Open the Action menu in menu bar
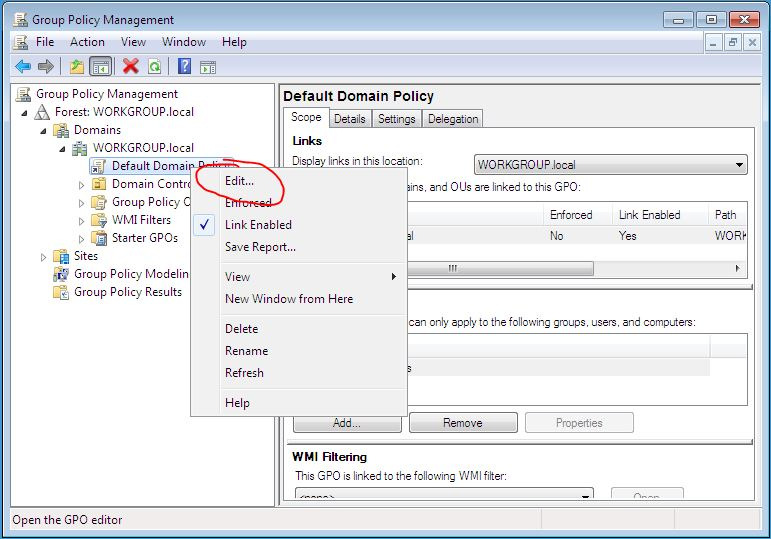This screenshot has height=539, width=771. click(87, 42)
